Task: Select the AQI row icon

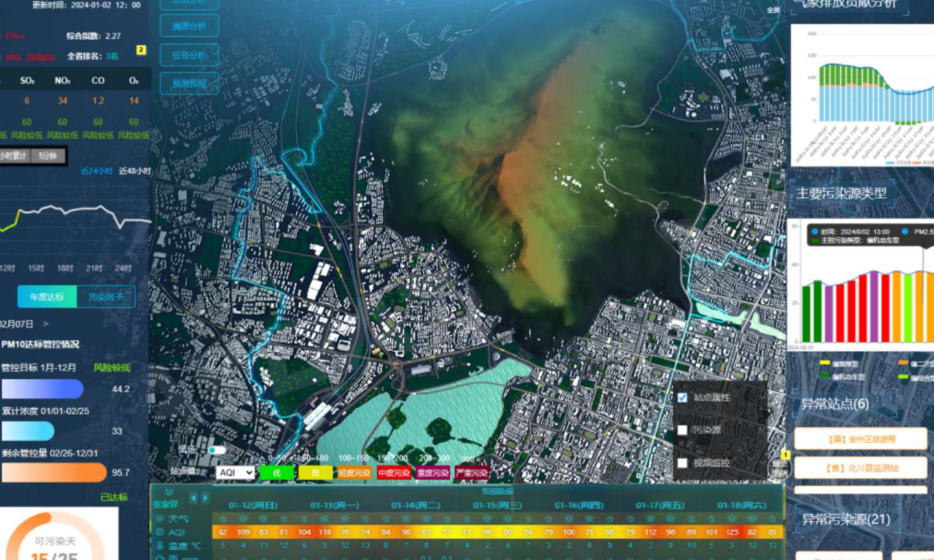Action: (160, 532)
